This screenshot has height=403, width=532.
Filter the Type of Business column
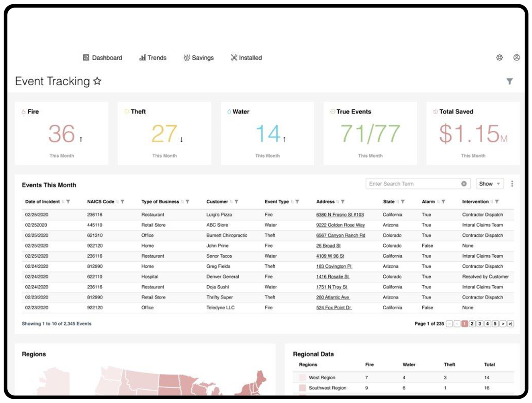(187, 202)
